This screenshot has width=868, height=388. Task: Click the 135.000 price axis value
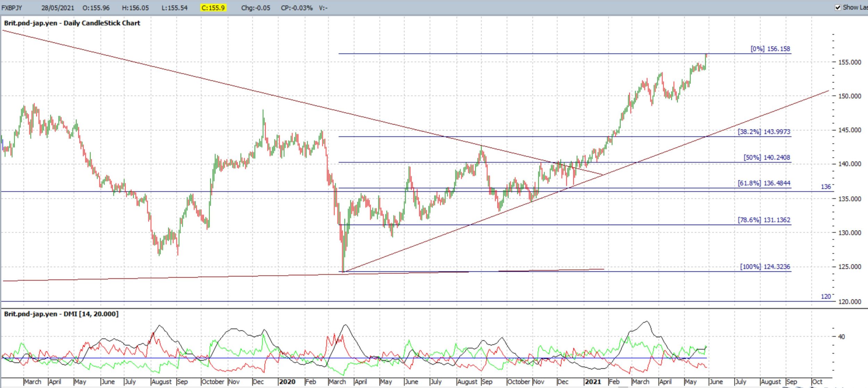pyautogui.click(x=850, y=199)
